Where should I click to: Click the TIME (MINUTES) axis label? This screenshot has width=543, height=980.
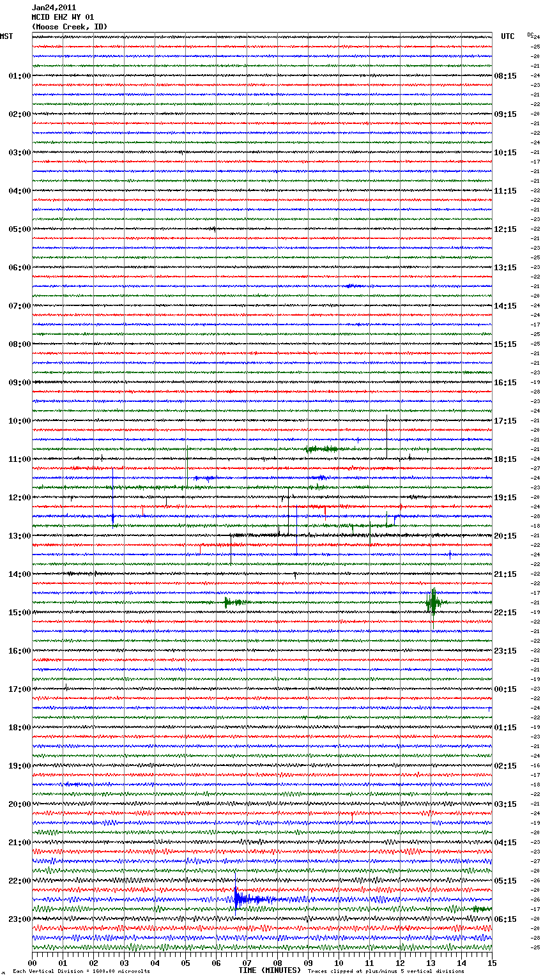(270, 970)
